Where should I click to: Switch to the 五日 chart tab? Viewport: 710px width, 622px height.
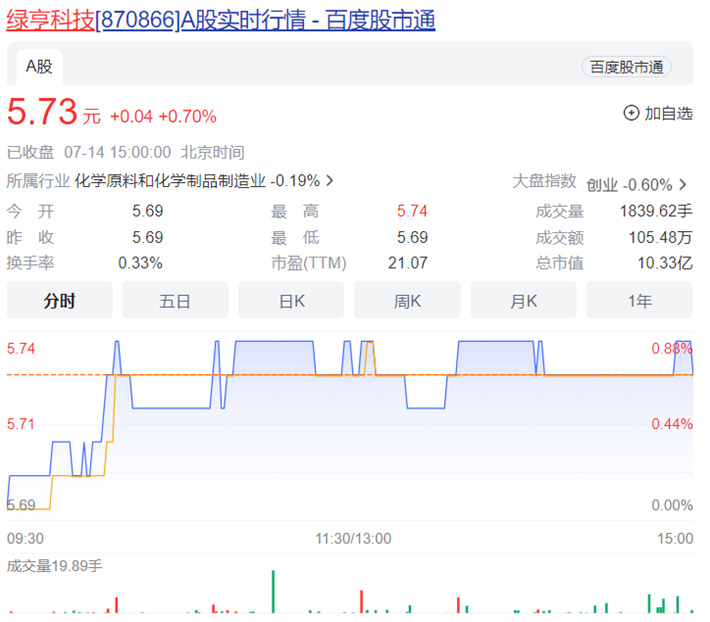pos(175,301)
